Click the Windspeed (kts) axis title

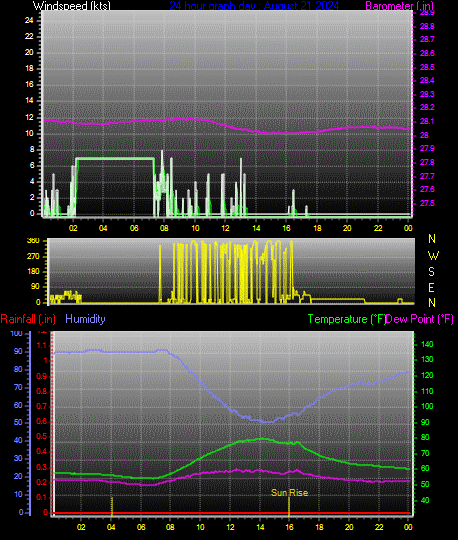pyautogui.click(x=72, y=6)
